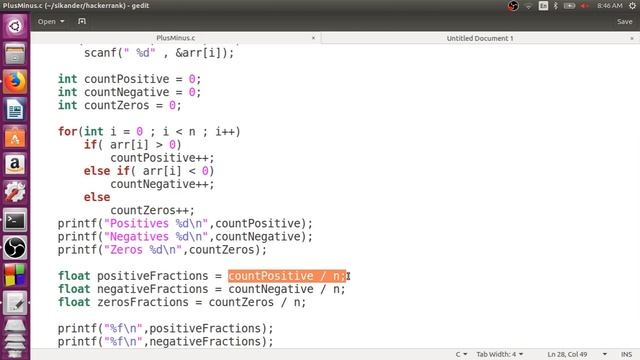Open Ubuntu Software center icon
640x360 pixels.
[x=15, y=137]
